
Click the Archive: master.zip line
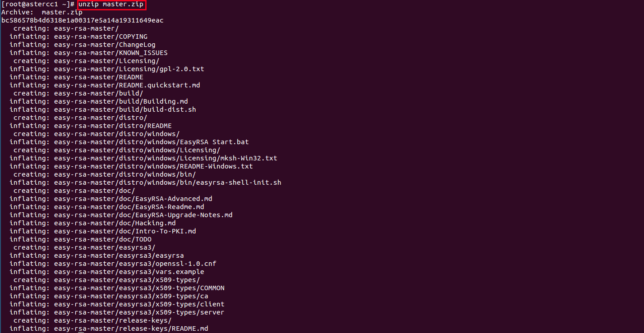coord(42,13)
